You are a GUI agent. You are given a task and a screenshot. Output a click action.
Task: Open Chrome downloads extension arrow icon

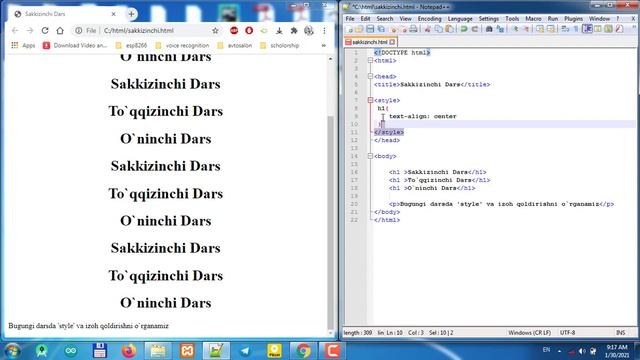pyautogui.click(x=279, y=31)
